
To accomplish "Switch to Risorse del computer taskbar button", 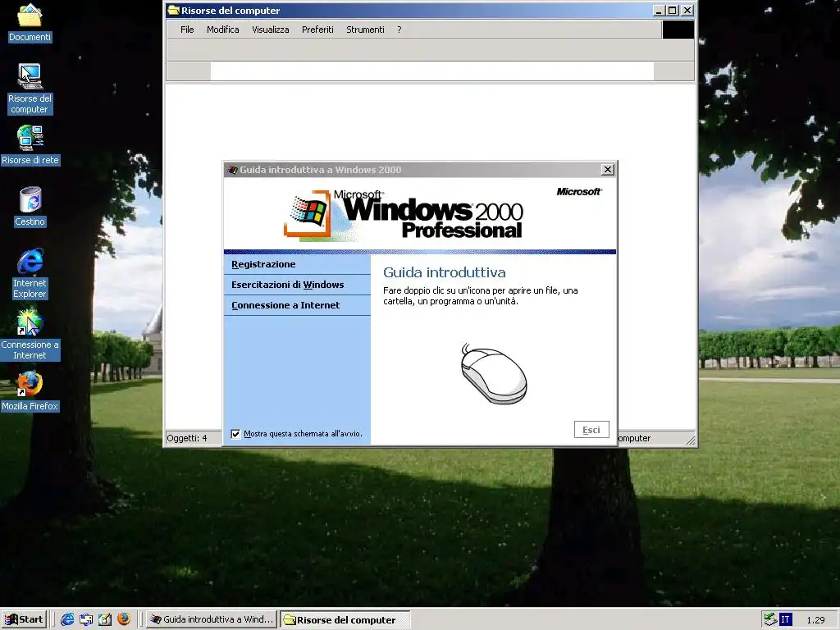I will tap(345, 619).
